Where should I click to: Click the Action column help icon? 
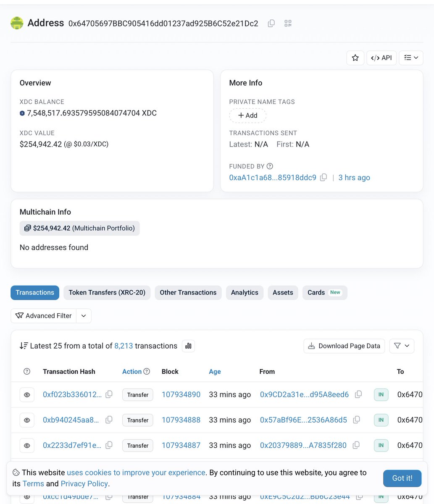[x=147, y=372]
